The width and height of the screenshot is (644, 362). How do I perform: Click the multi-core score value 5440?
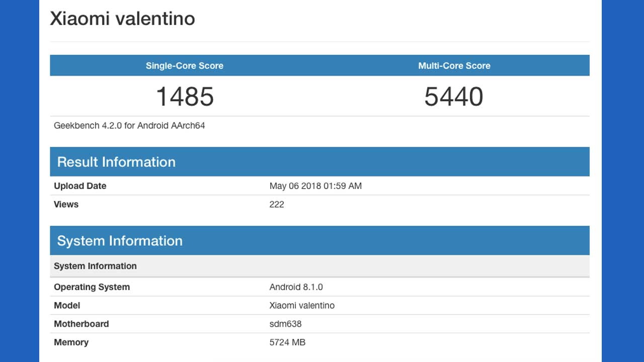click(454, 97)
